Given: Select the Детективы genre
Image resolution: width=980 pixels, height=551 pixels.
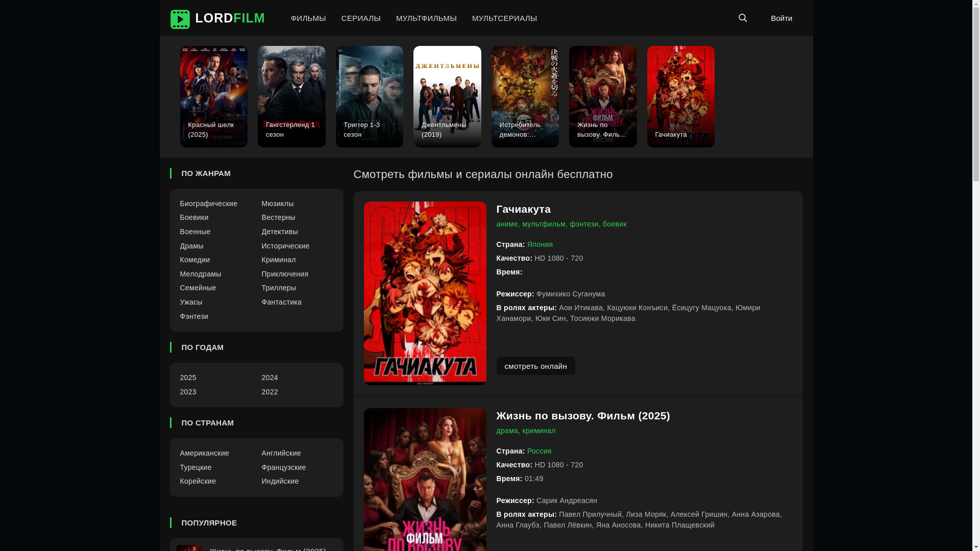Looking at the screenshot, I should point(280,232).
